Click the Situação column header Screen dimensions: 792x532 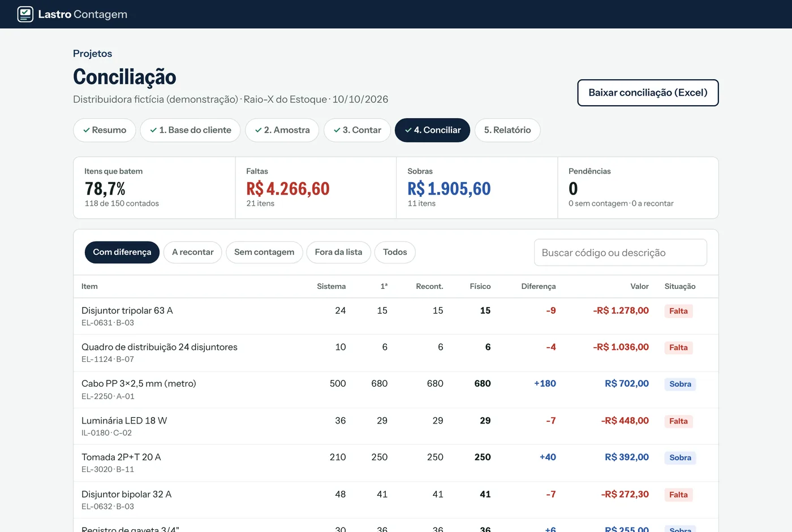click(x=680, y=287)
